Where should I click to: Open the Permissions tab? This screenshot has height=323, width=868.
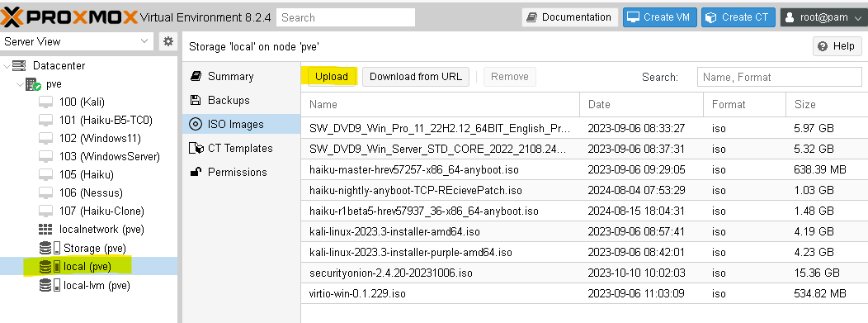(242, 172)
